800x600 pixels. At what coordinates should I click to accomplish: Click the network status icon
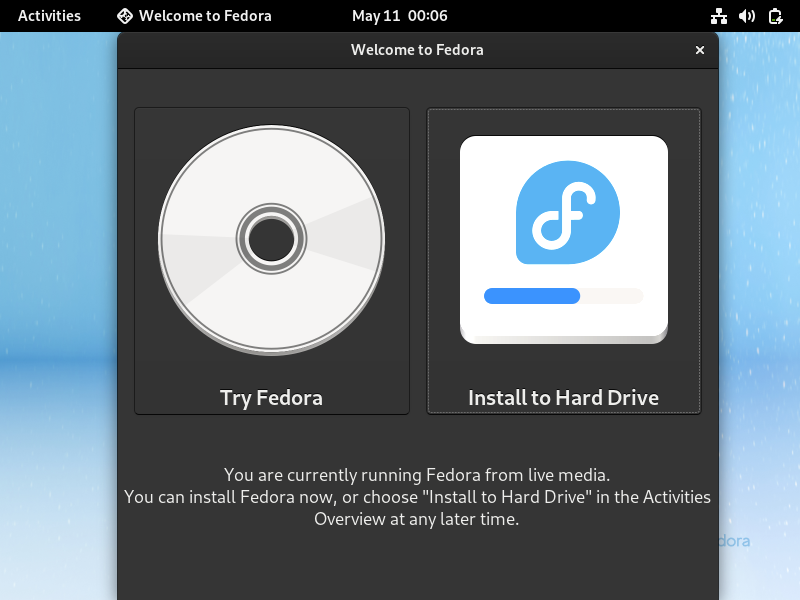[x=720, y=15]
